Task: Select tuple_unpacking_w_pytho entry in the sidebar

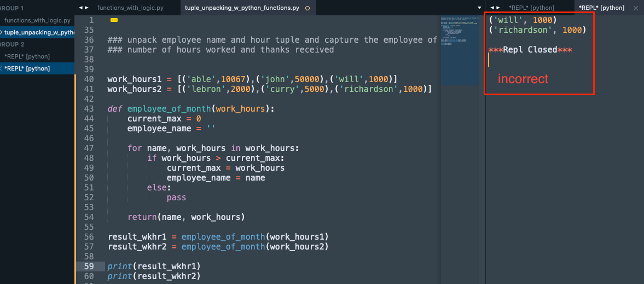Action: (37, 32)
